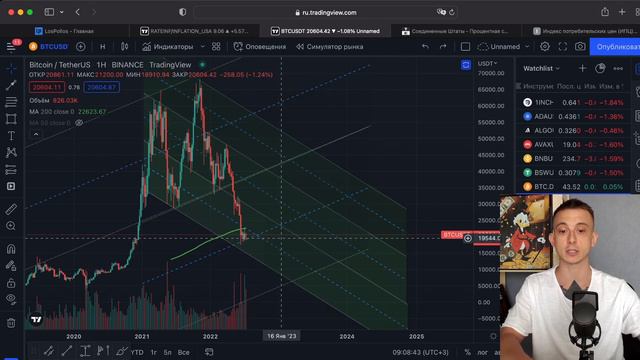Click red sell price 20604.11 button
This screenshot has height=360, width=640.
[x=47, y=87]
